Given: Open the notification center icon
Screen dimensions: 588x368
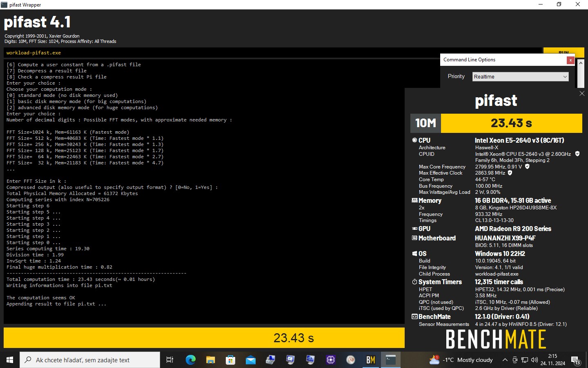Looking at the screenshot, I should 576,360.
